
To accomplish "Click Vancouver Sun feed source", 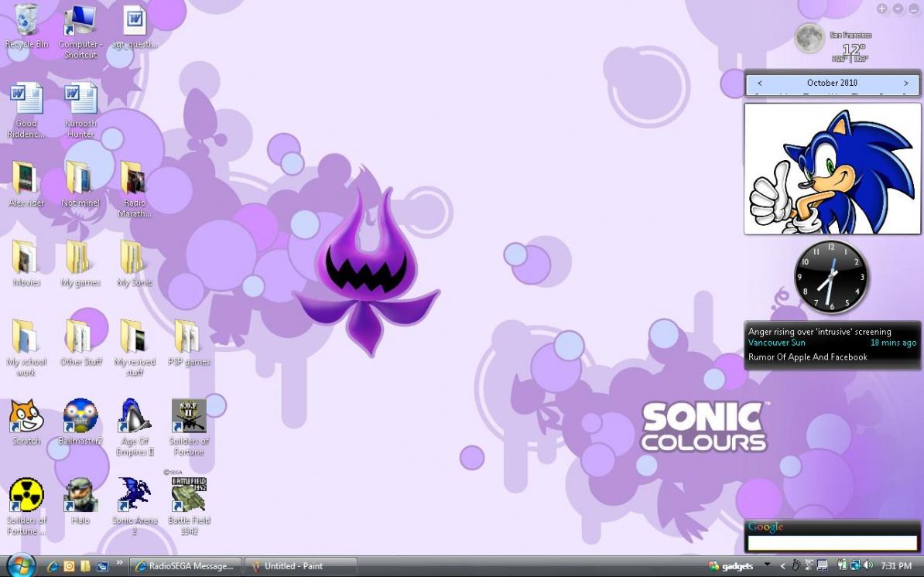I will coord(776,343).
